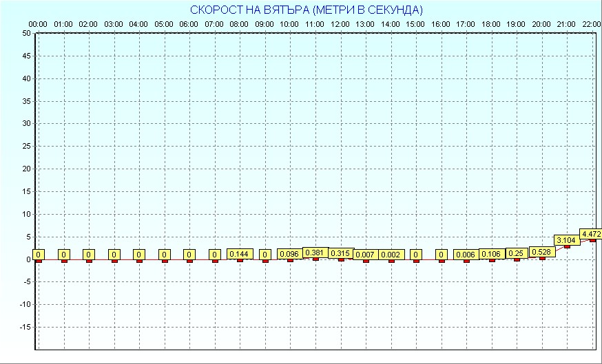The width and height of the screenshot is (602, 364).
Task: Click the 50 value on vertical axis
Action: [x=26, y=33]
